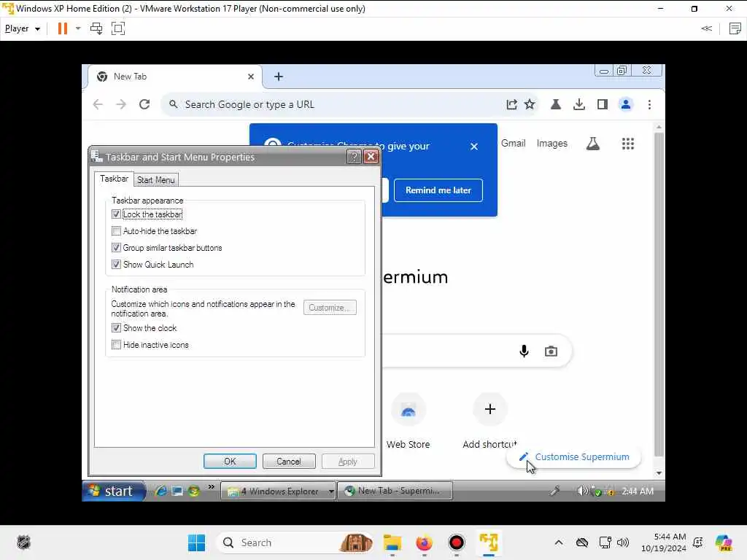Open the Gmail link
The height and width of the screenshot is (560, 747).
pyautogui.click(x=513, y=144)
